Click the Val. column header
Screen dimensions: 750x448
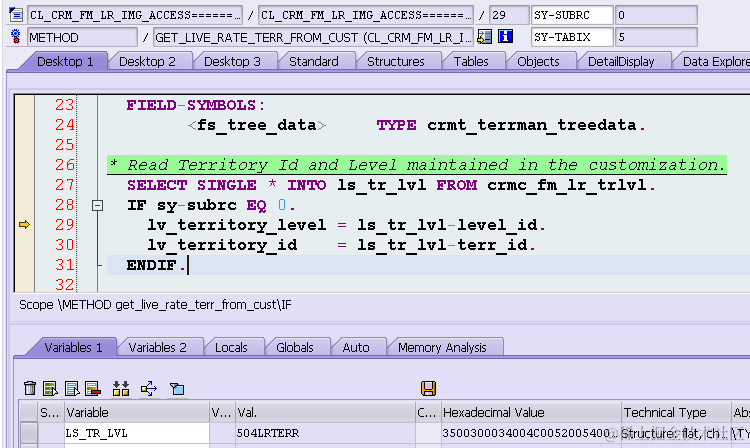click(x=325, y=412)
